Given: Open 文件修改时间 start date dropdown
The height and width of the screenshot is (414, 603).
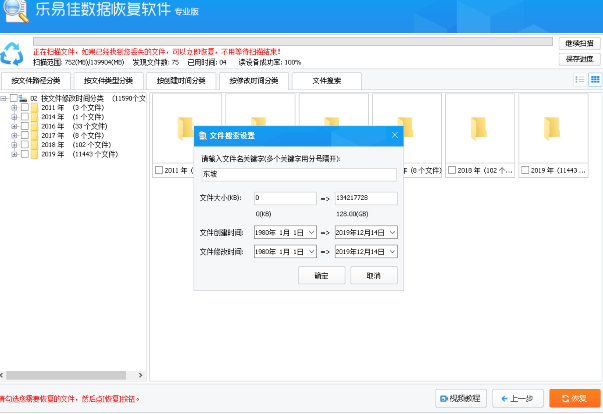Looking at the screenshot, I should [312, 251].
